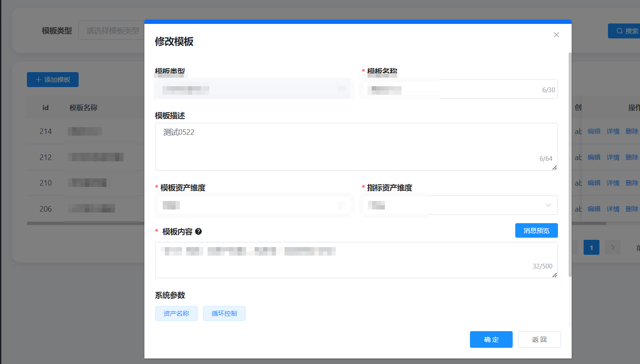
Task: Click the id cell 214
Action: point(46,131)
